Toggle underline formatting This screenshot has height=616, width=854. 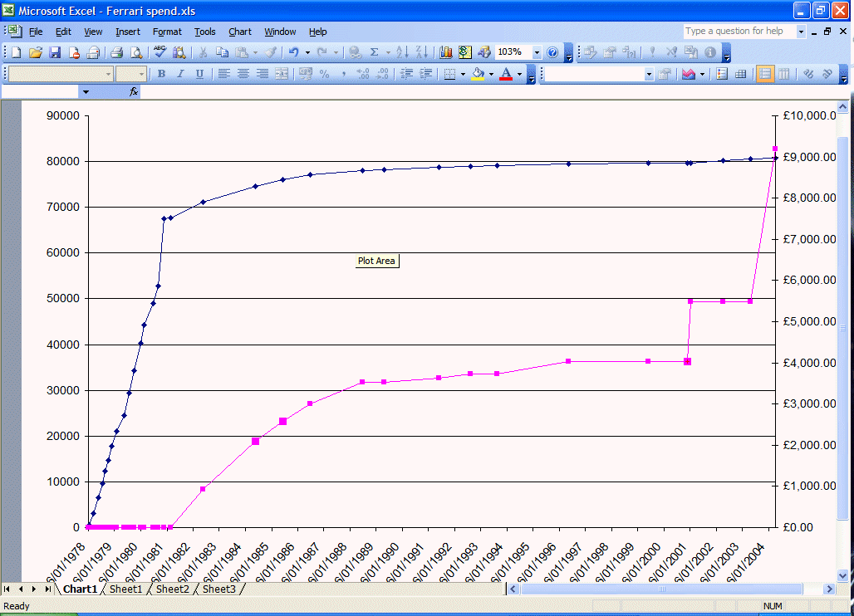coord(199,74)
